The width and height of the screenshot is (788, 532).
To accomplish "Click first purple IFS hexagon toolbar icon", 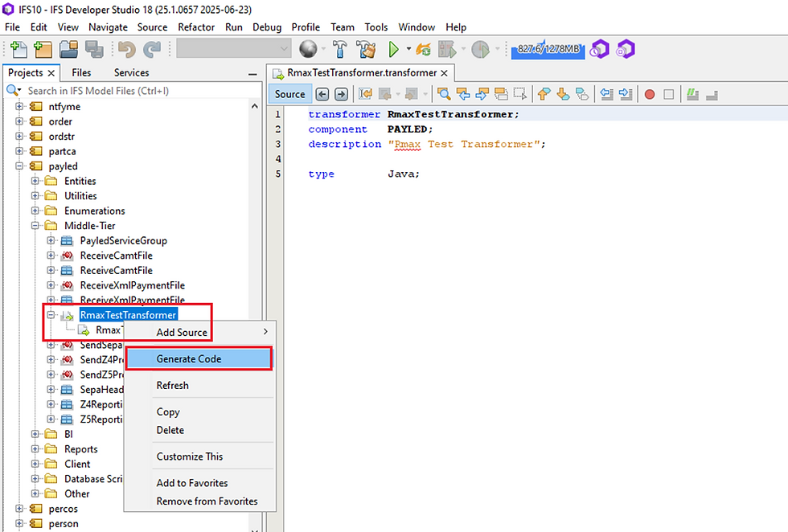I will (600, 49).
